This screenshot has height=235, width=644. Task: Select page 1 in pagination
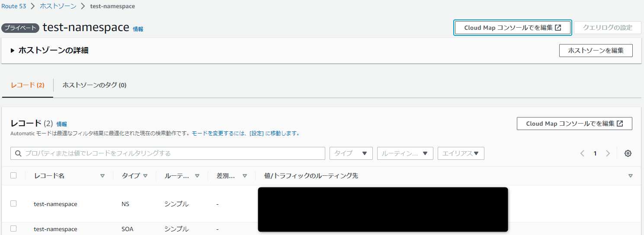click(x=595, y=153)
